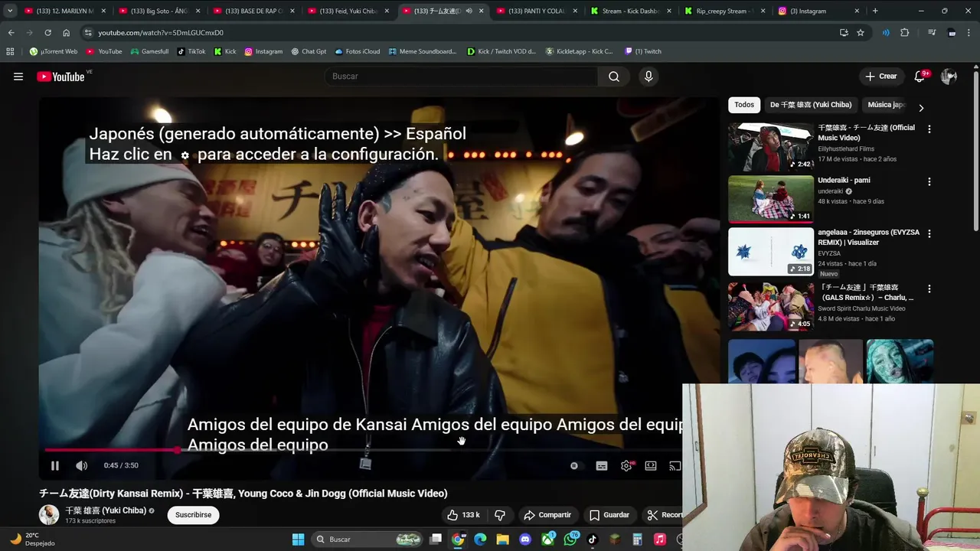The width and height of the screenshot is (980, 551).
Task: Open Discord from the taskbar
Action: tap(525, 540)
